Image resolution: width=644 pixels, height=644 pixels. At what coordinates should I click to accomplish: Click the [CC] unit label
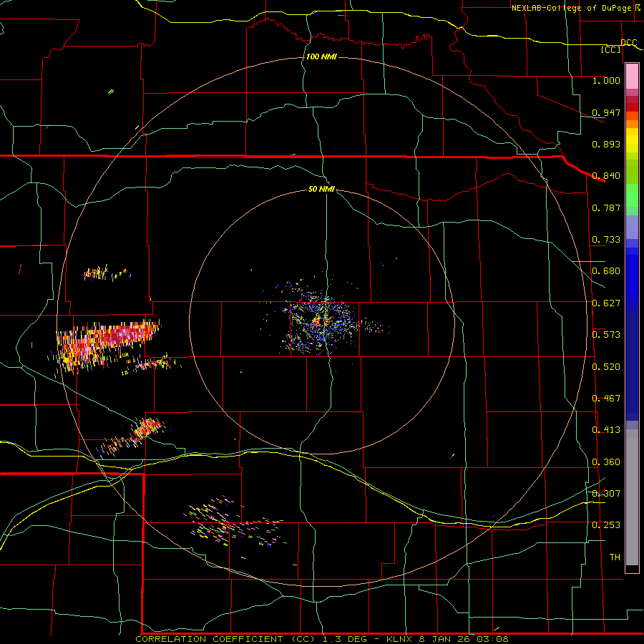pyautogui.click(x=611, y=49)
